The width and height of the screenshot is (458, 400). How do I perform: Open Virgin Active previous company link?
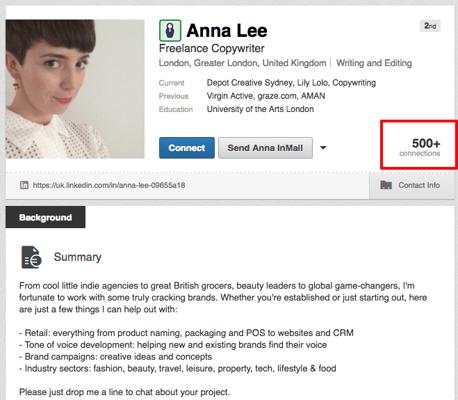tap(229, 96)
